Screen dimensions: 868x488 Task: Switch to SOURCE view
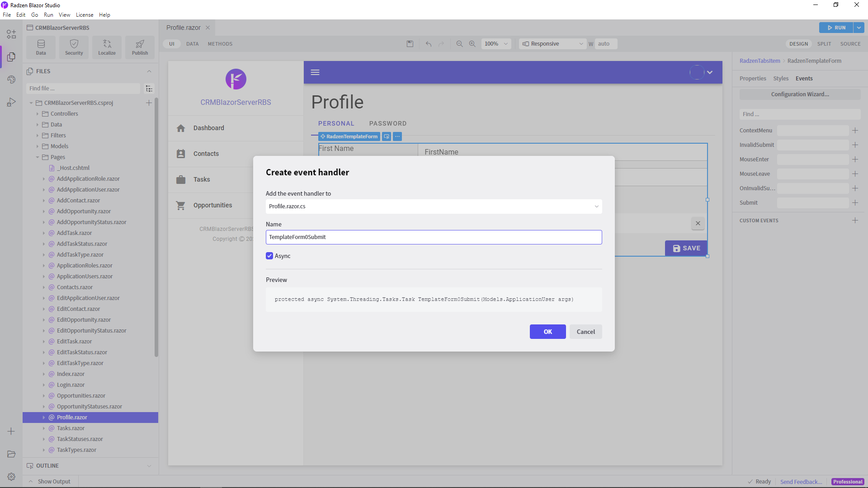tap(850, 44)
